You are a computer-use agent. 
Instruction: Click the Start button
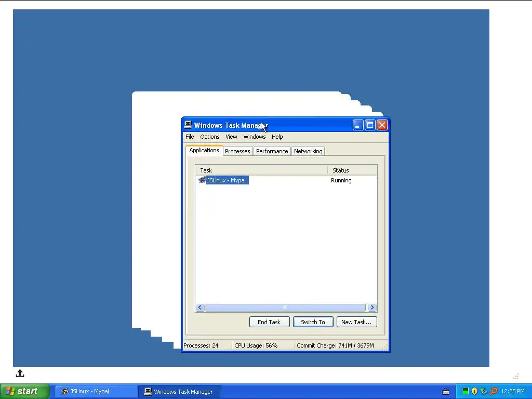coord(25,392)
